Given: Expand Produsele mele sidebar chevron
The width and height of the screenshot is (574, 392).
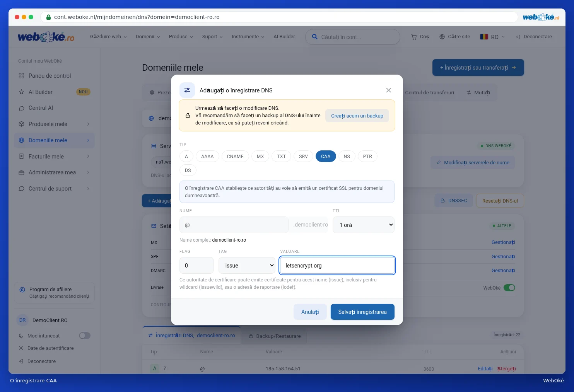Looking at the screenshot, I should (x=88, y=124).
